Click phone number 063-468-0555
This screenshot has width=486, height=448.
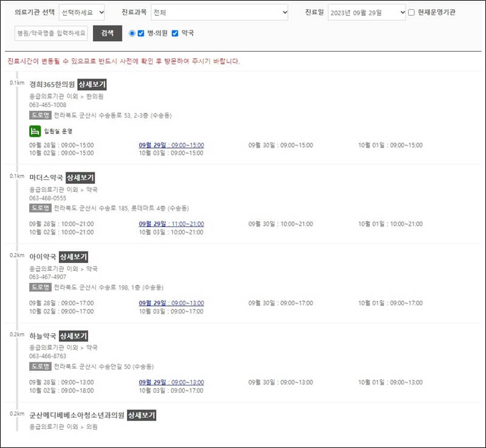click(48, 198)
